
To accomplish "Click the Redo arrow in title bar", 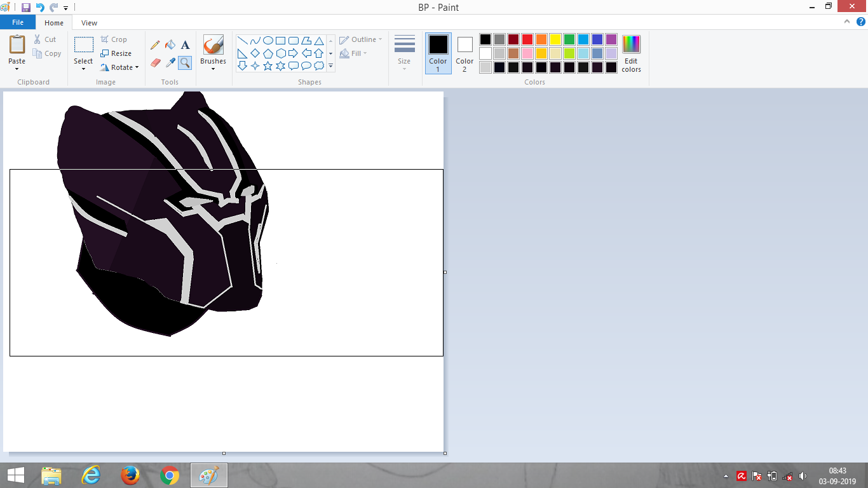I will (53, 8).
